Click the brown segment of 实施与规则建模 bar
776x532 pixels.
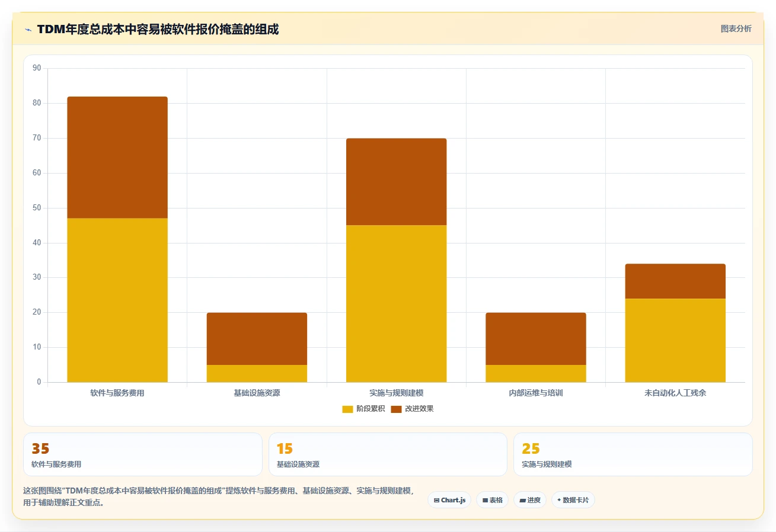[x=397, y=182]
